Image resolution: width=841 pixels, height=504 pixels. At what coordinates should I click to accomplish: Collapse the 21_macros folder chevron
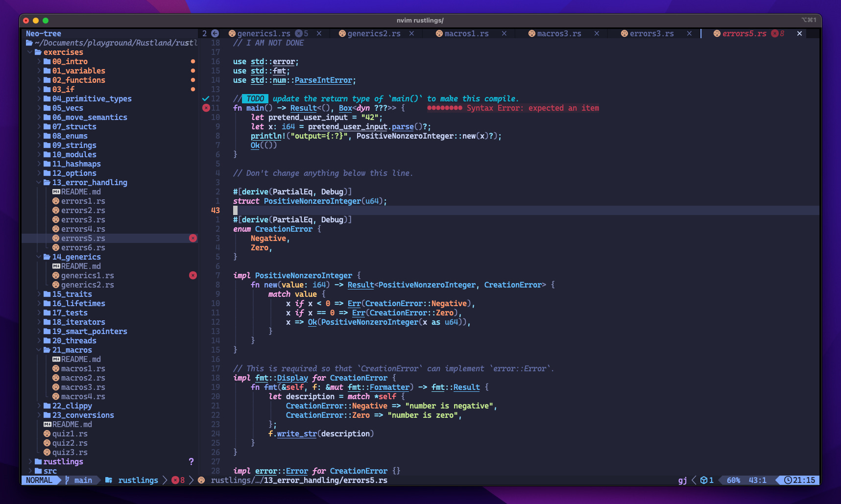coord(39,350)
